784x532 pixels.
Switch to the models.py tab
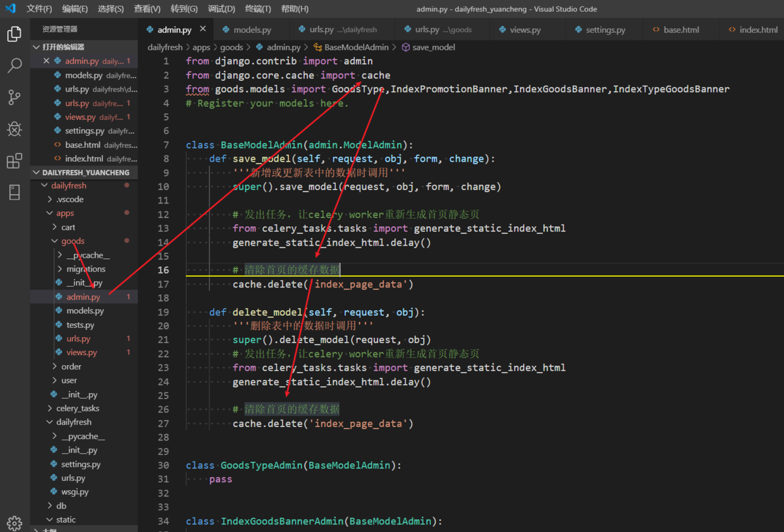coord(252,30)
